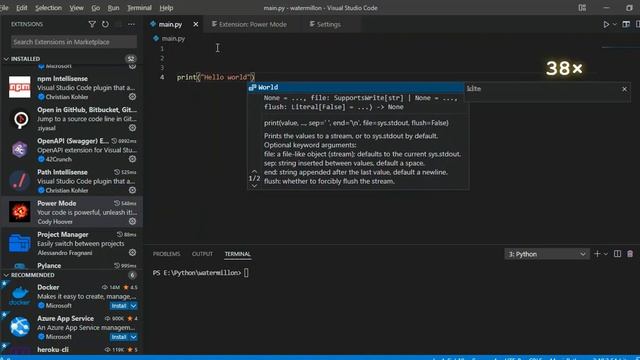Viewport: 640px width, 360px height.
Task: Open the Run menu
Action: pos(113,8)
